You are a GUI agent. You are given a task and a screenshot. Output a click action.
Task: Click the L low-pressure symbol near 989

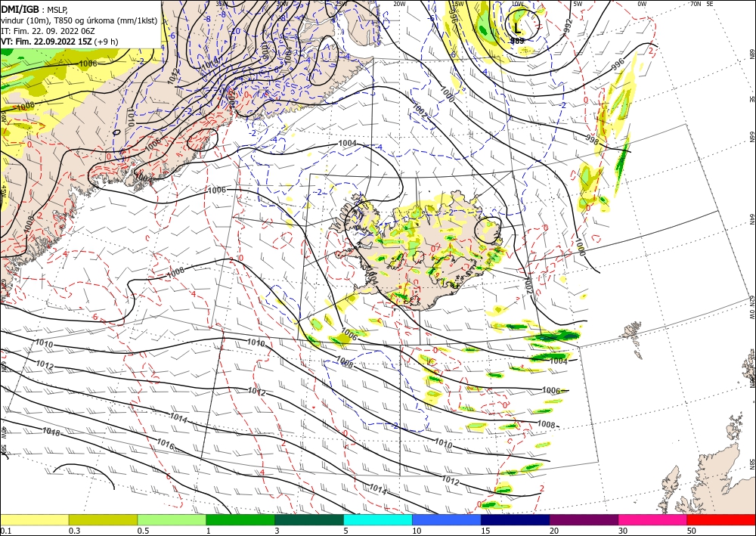pyautogui.click(x=517, y=27)
